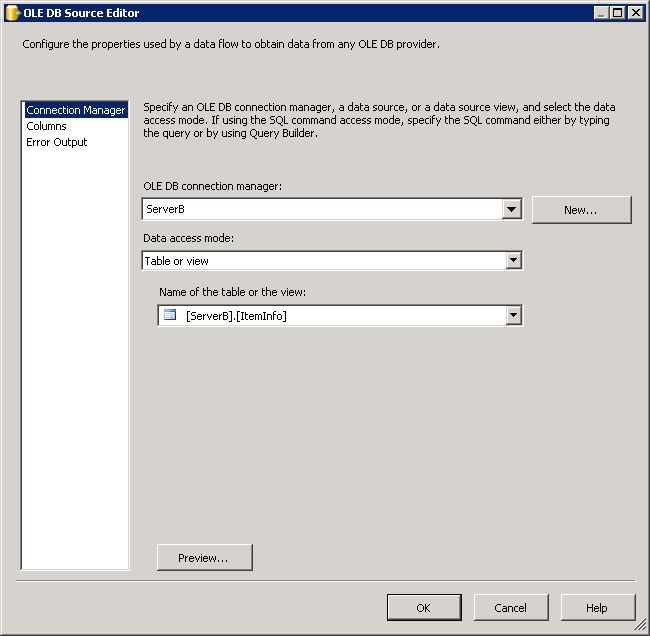Viewport: 650px width, 636px height.
Task: Click 'Name of the table or the view:' label
Action: pyautogui.click(x=233, y=292)
